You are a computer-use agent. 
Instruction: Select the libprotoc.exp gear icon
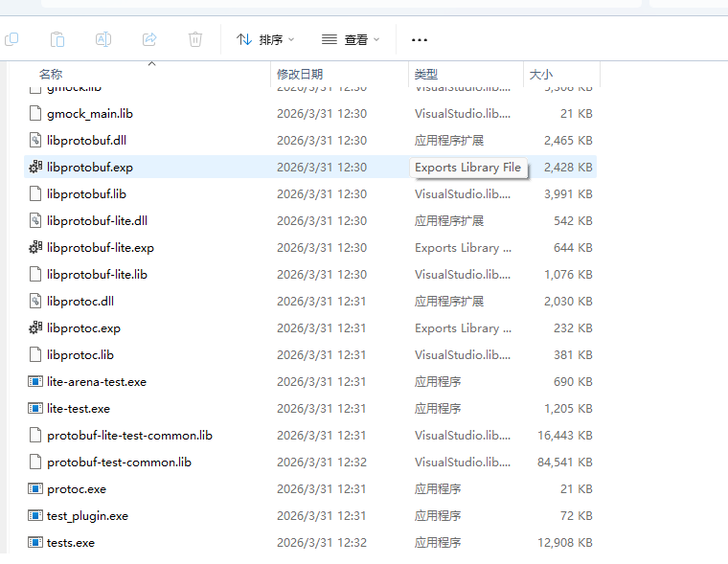35,327
